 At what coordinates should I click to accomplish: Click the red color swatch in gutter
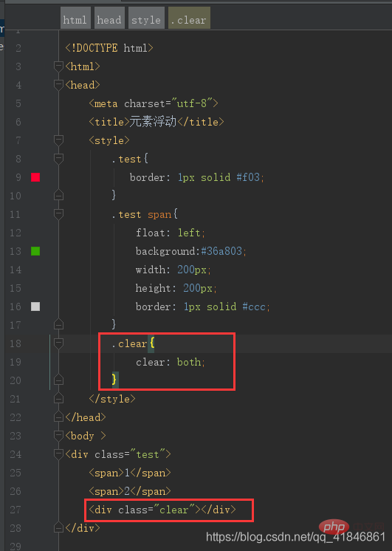(x=35, y=177)
